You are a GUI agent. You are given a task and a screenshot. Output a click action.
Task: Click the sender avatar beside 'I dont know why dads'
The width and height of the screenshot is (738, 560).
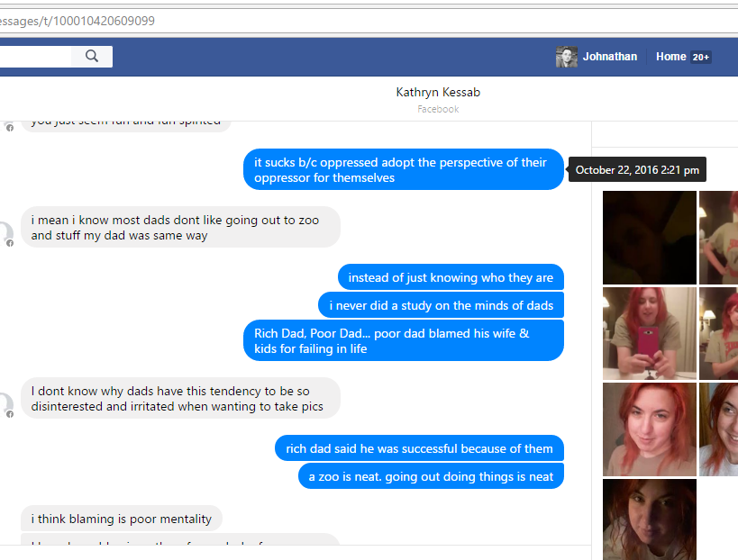click(5, 405)
